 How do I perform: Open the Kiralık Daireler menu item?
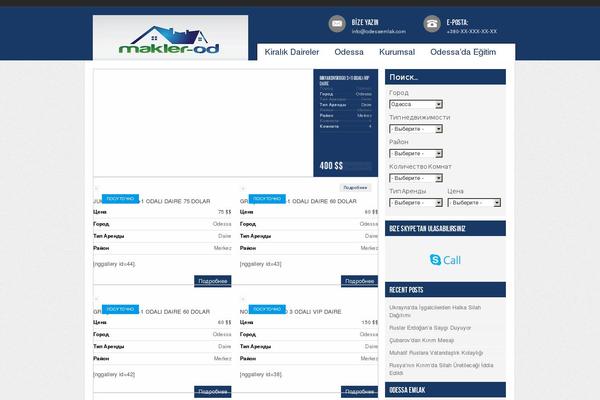(292, 52)
